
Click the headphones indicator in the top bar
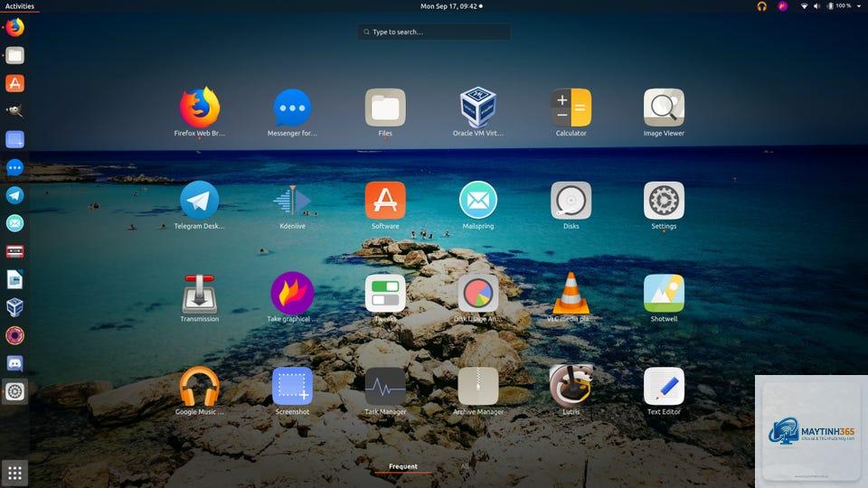click(x=761, y=6)
